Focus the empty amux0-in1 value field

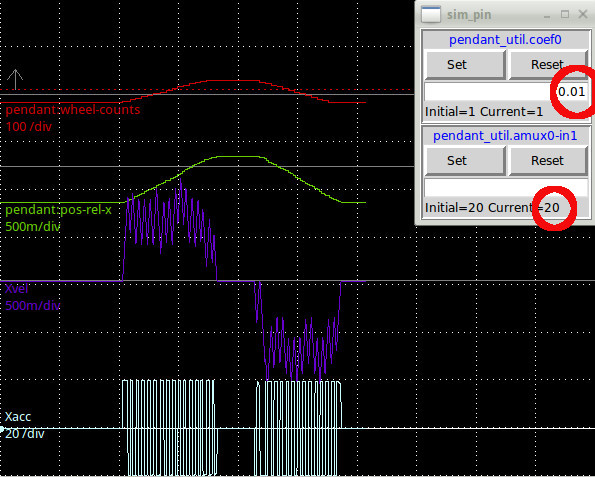(506, 188)
